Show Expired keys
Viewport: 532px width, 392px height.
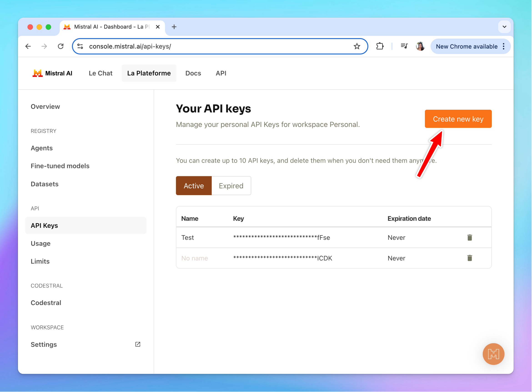click(x=231, y=186)
